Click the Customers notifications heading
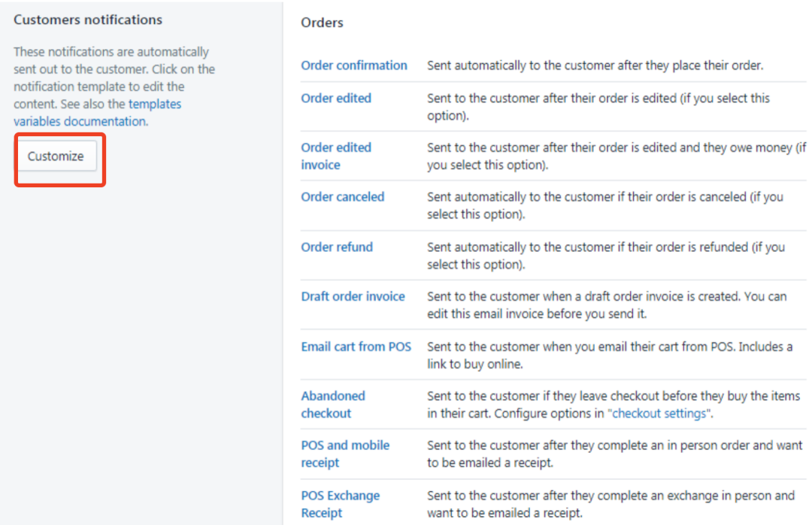Screen dimensions: 812x528 88,20
